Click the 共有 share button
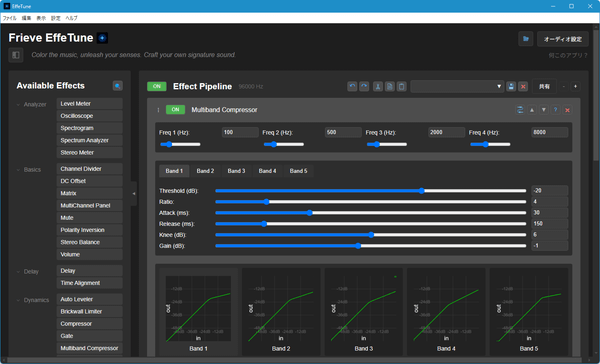Screen dimensions: 600x364 point(544,87)
